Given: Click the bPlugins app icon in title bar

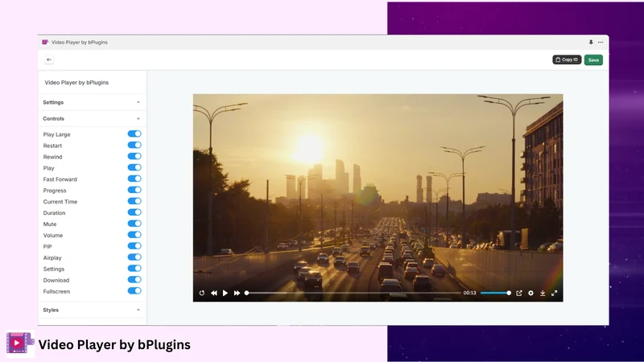Looking at the screenshot, I should coord(45,43).
